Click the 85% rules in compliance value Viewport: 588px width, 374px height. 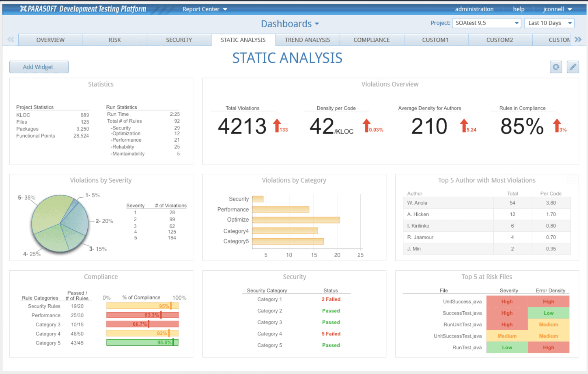click(522, 126)
